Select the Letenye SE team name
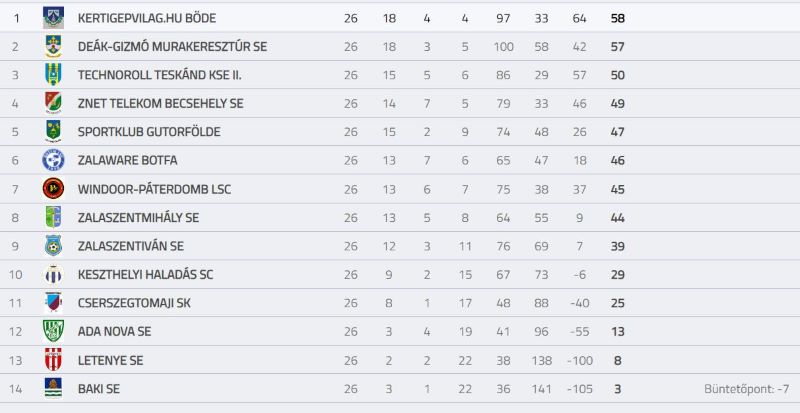Screen dimensions: 800x413 (110, 360)
